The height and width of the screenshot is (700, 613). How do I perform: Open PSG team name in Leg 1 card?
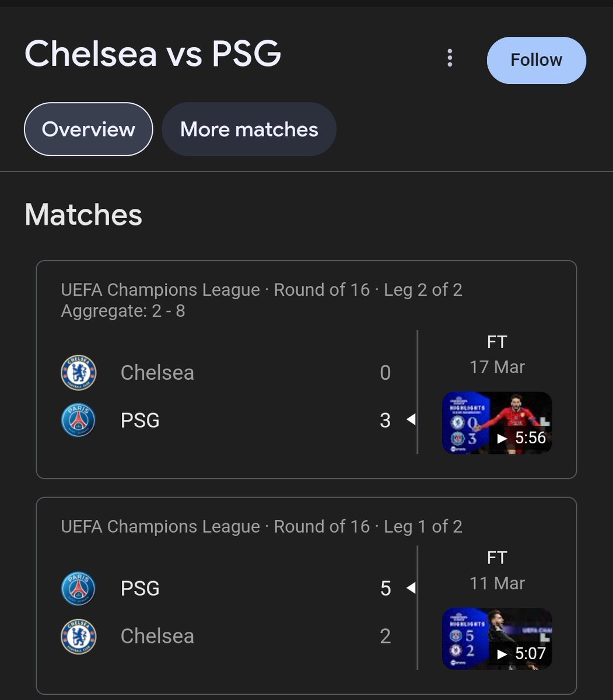(x=140, y=588)
